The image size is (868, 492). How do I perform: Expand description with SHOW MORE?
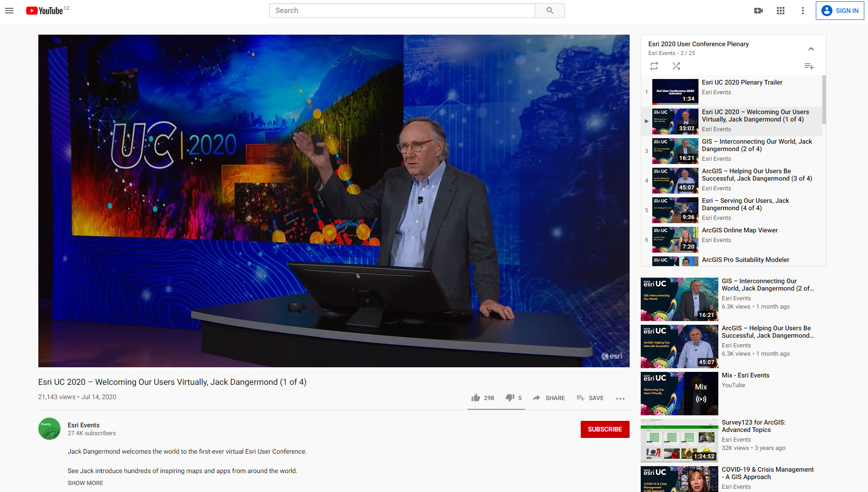[85, 483]
